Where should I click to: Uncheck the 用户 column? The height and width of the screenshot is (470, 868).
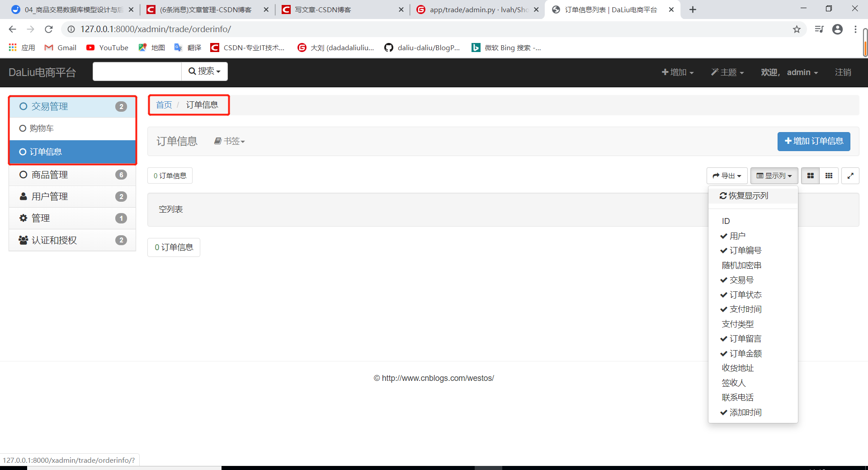click(753, 236)
